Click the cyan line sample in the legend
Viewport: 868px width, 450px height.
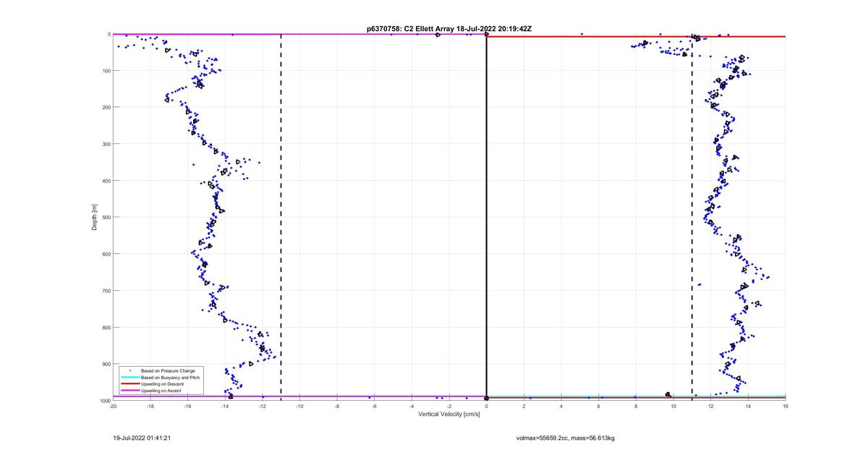tap(129, 378)
